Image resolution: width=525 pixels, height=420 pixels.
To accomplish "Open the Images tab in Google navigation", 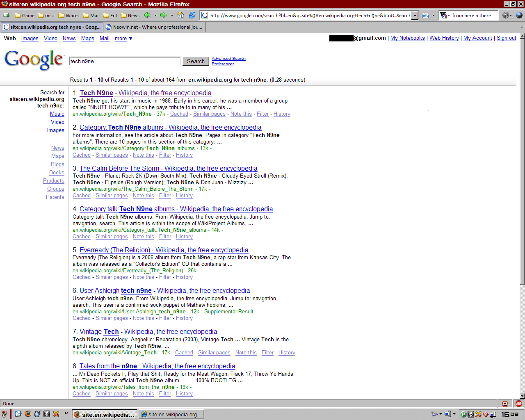I will tap(30, 39).
